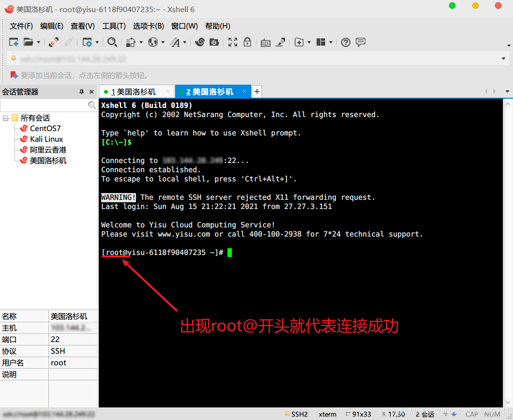
Task: Click the new tab group plus icon
Action: 299,42
